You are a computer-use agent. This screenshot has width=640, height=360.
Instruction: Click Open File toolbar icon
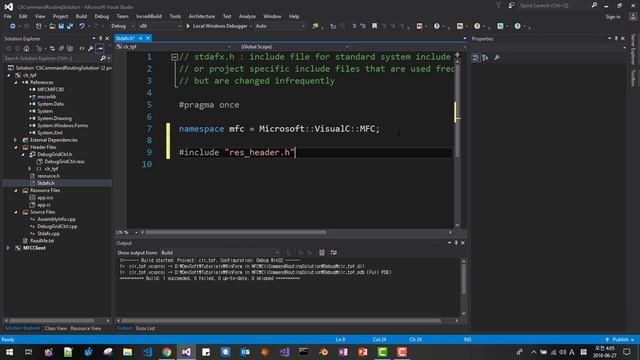52,26
